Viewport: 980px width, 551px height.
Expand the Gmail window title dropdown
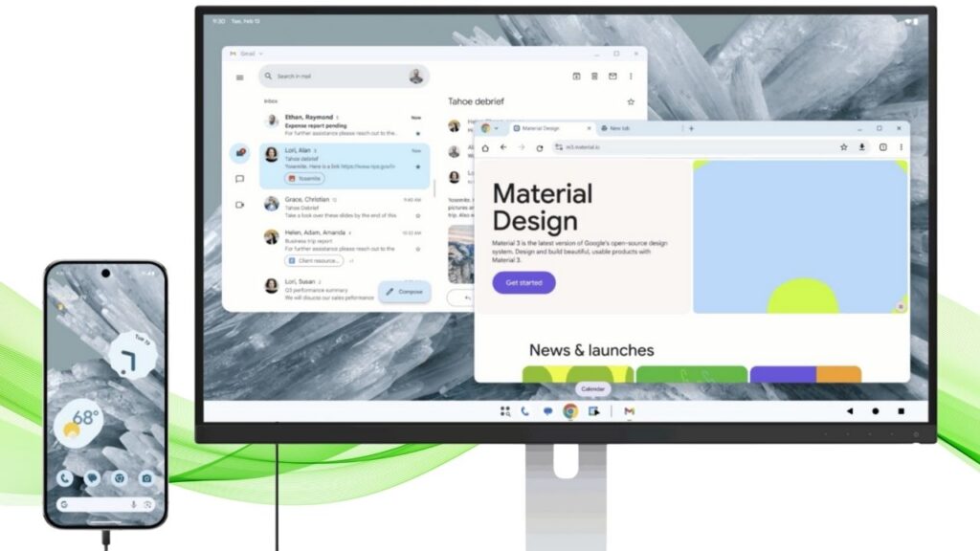[260, 54]
